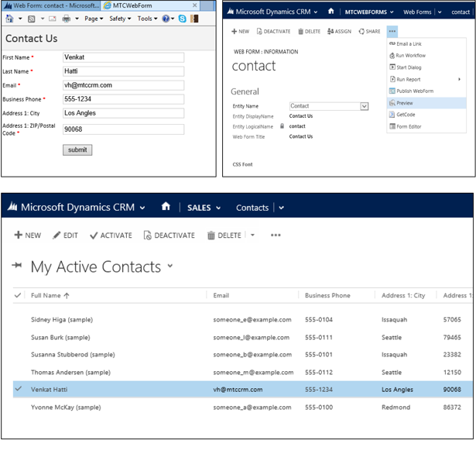Viewport: 476px width, 454px height.
Task: Open the Entity Name dropdown
Action: [x=364, y=106]
